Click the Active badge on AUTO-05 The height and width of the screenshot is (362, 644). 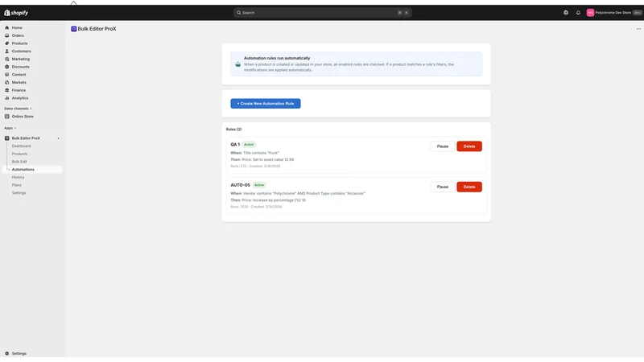point(259,185)
